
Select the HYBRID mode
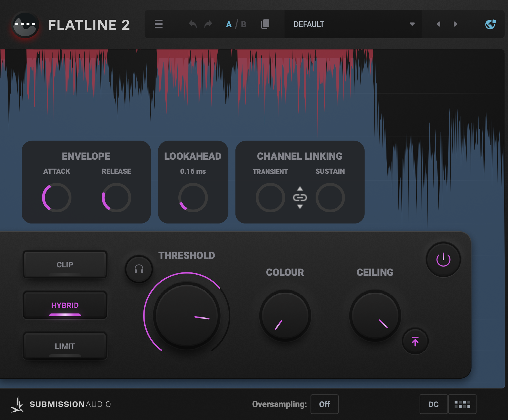click(65, 305)
